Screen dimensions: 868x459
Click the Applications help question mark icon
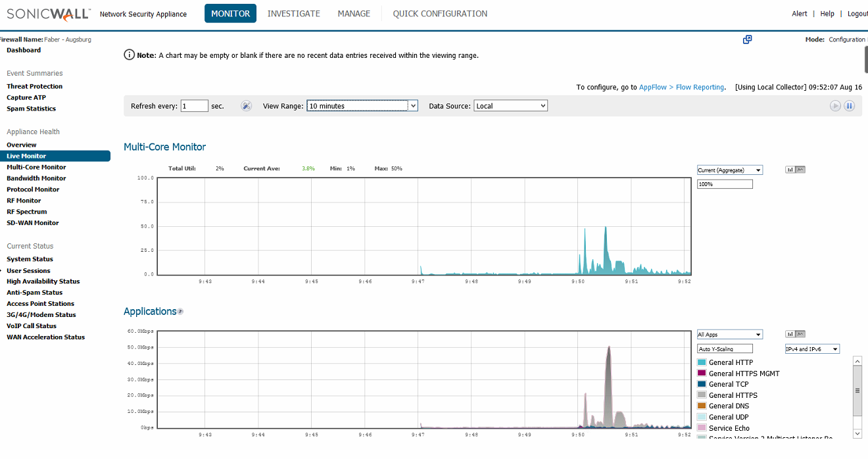tap(180, 312)
